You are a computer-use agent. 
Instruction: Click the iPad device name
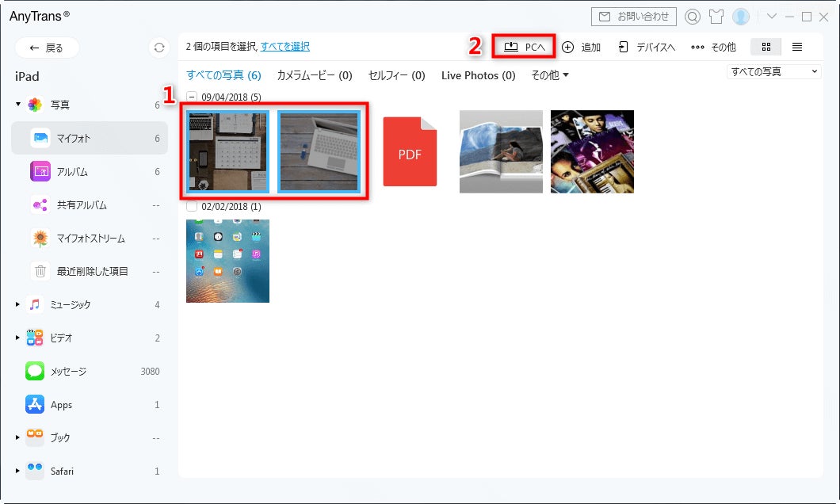click(x=27, y=77)
